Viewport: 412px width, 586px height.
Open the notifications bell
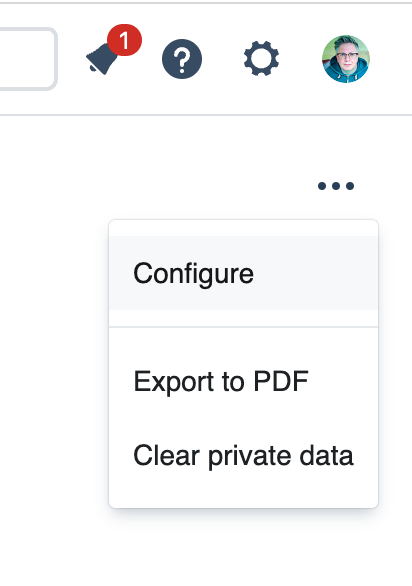(x=104, y=58)
